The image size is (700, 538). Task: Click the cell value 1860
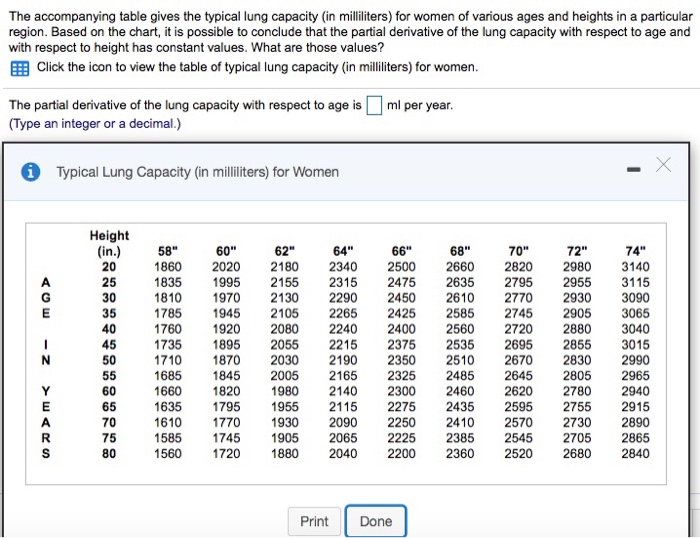tap(168, 267)
